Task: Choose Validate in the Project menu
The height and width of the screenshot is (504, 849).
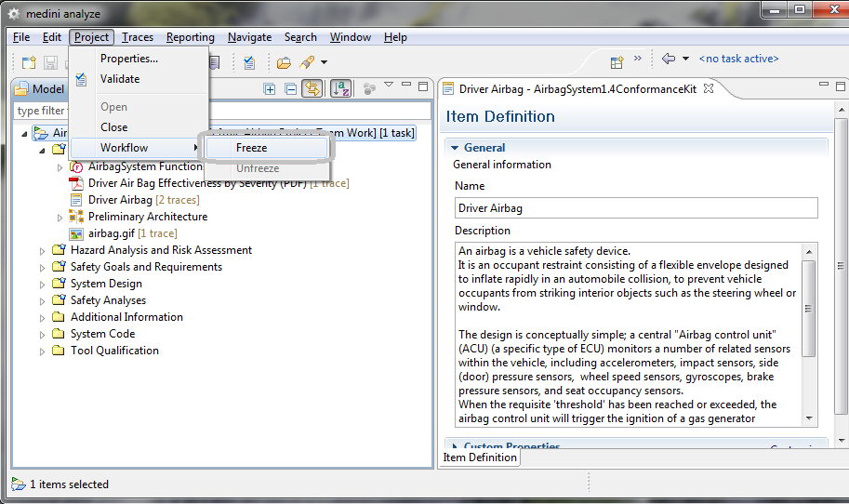Action: coord(120,79)
